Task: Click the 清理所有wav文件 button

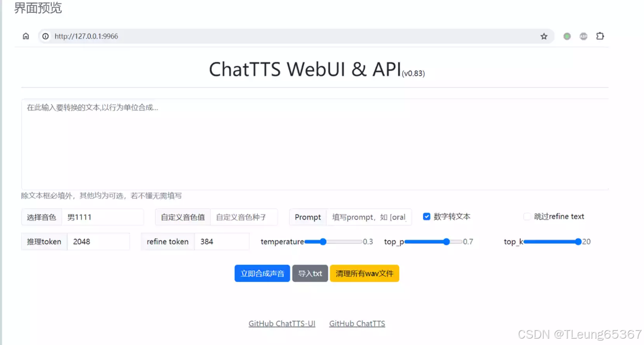Action: pyautogui.click(x=365, y=273)
